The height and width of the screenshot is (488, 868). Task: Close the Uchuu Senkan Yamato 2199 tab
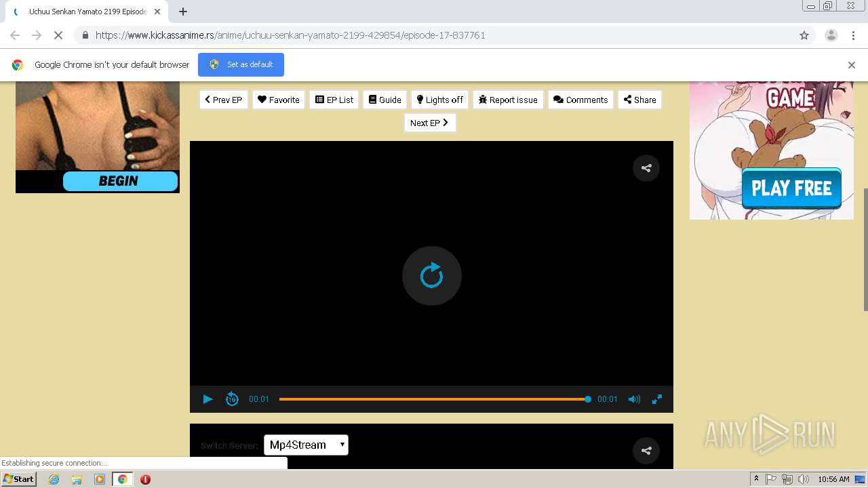pyautogui.click(x=157, y=12)
